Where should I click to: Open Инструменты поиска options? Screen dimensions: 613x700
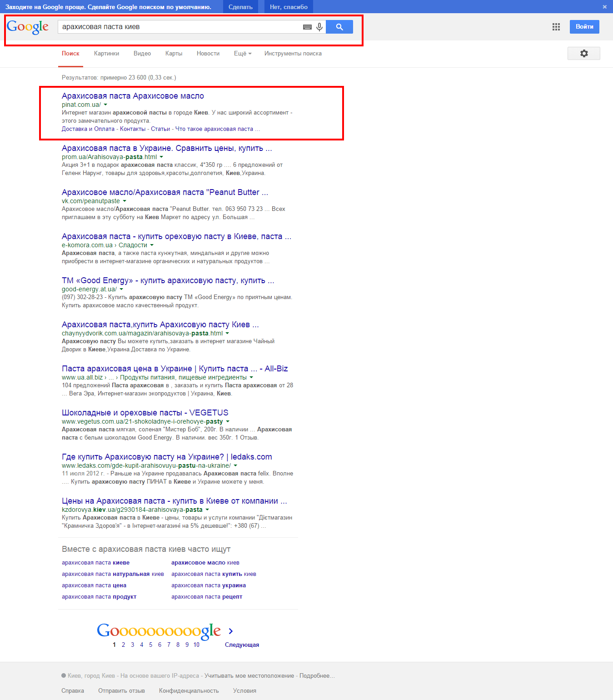tap(293, 54)
